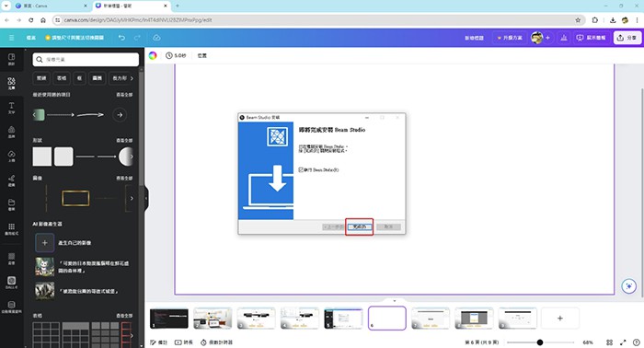
Task: Show more frames with the row chevron
Action: click(132, 199)
